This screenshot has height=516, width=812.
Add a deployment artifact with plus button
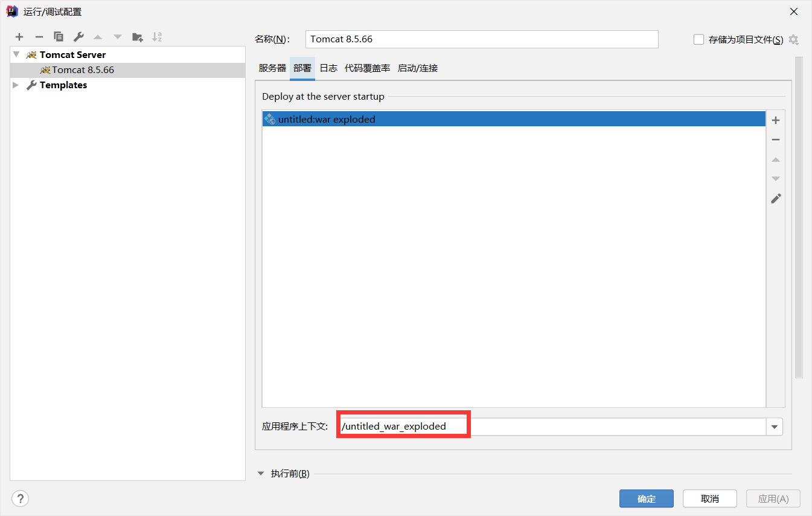pyautogui.click(x=776, y=120)
